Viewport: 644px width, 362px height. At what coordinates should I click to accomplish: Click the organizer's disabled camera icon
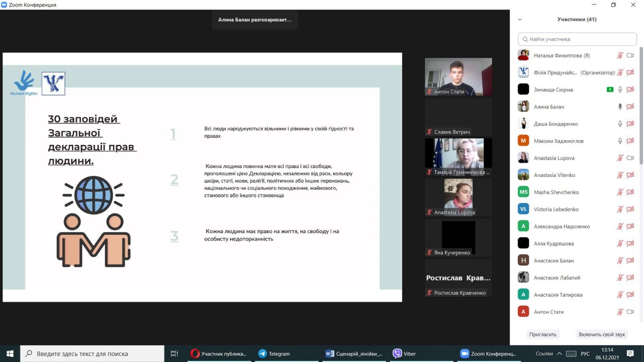[630, 72]
